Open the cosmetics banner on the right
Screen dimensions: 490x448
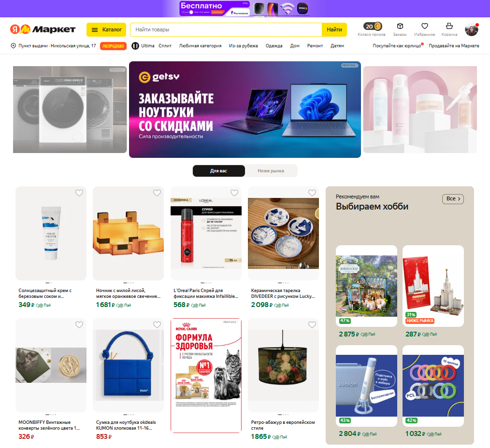click(420, 110)
